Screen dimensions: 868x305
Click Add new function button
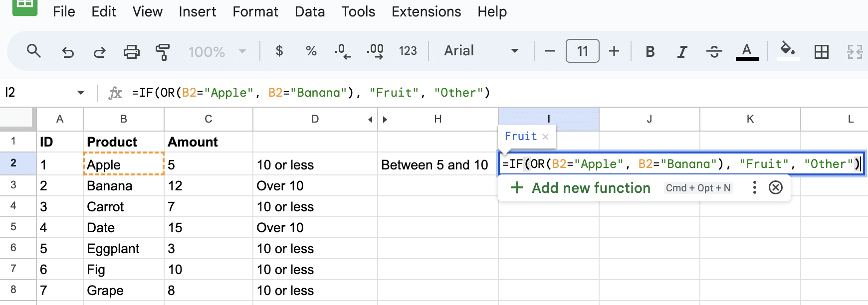580,188
